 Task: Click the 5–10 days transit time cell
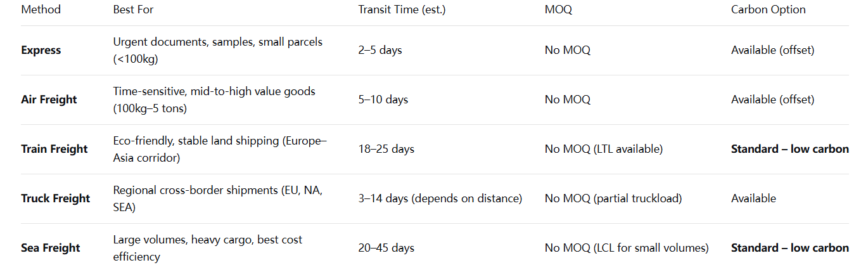pyautogui.click(x=383, y=100)
